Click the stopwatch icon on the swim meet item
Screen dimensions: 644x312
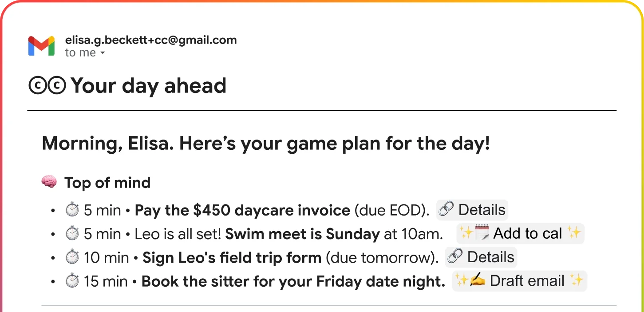coord(71,234)
